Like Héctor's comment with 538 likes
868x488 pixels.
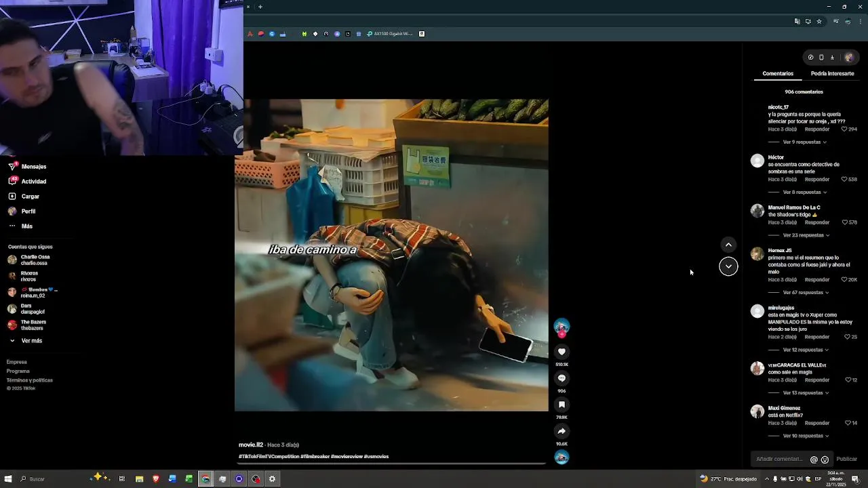[844, 180]
